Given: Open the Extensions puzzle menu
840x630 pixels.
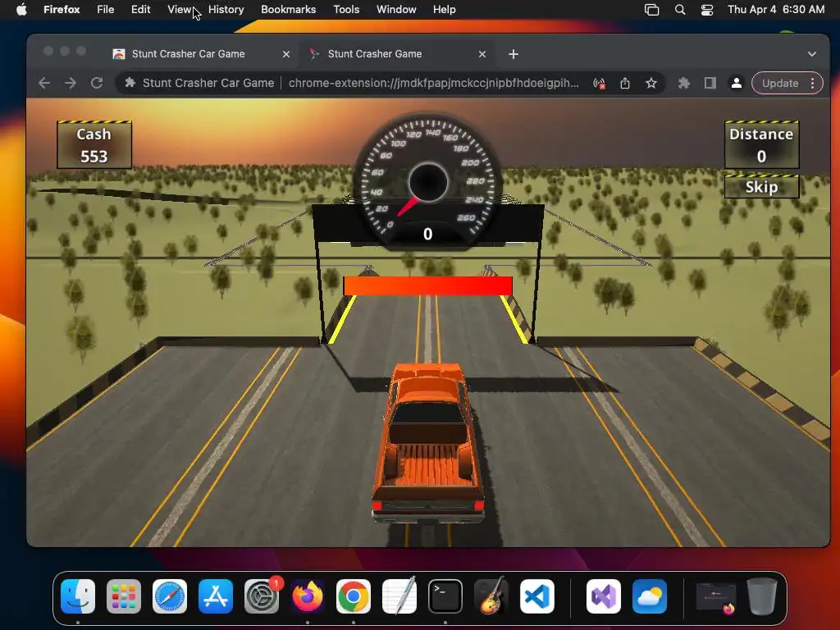Looking at the screenshot, I should coord(683,83).
